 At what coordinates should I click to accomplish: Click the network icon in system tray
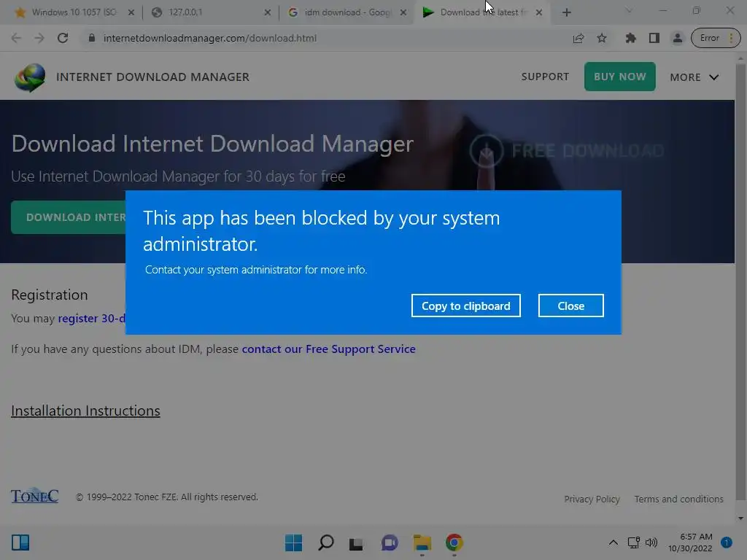[634, 542]
